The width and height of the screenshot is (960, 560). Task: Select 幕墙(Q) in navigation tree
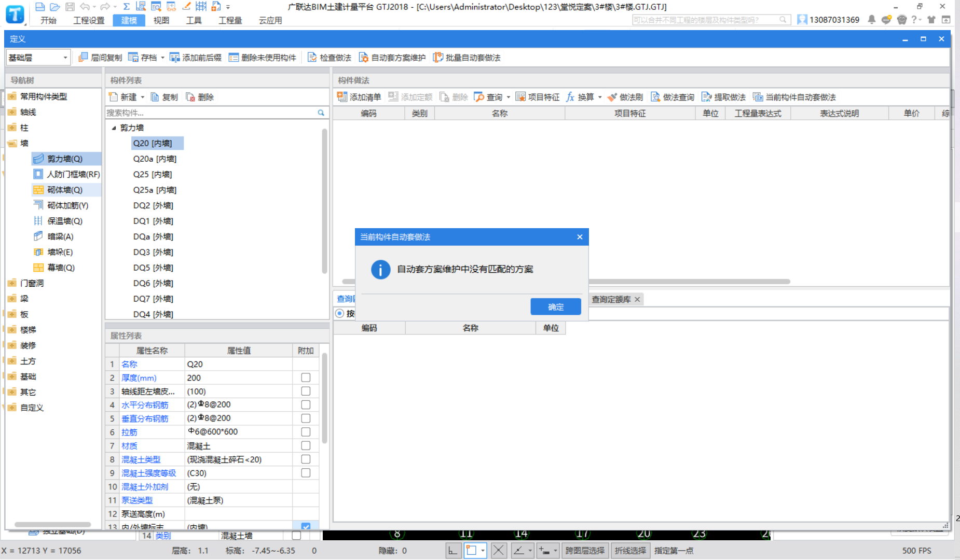point(54,268)
